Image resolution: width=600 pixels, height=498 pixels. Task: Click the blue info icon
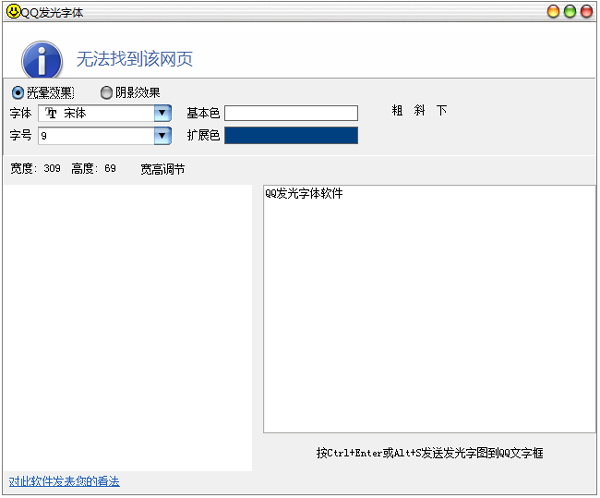(42, 60)
